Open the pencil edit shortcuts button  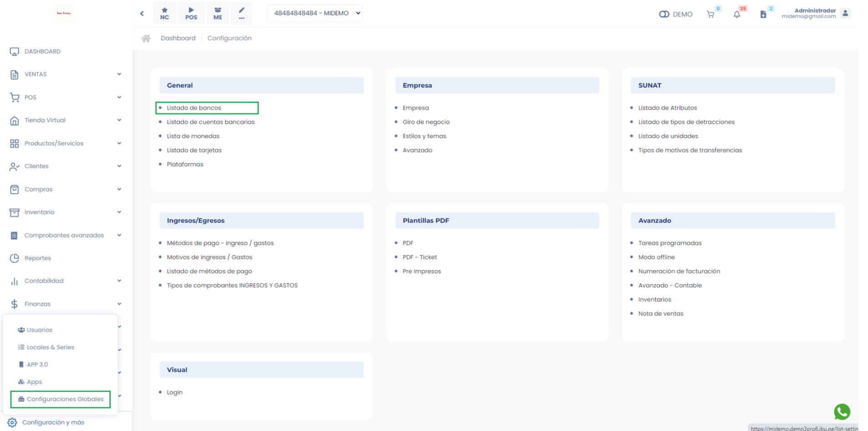click(x=242, y=13)
